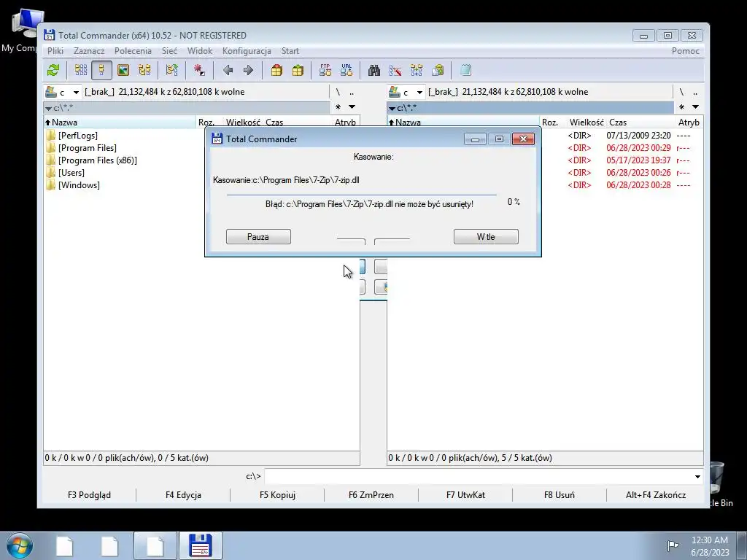The height and width of the screenshot is (560, 747).
Task: Open right panel drive c dropdown
Action: (419, 93)
